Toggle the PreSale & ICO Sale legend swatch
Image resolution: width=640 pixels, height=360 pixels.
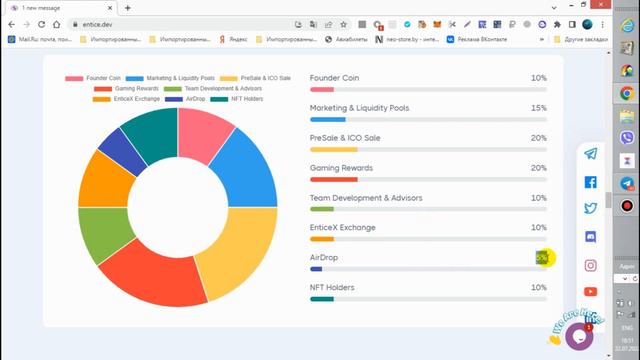pyautogui.click(x=229, y=78)
